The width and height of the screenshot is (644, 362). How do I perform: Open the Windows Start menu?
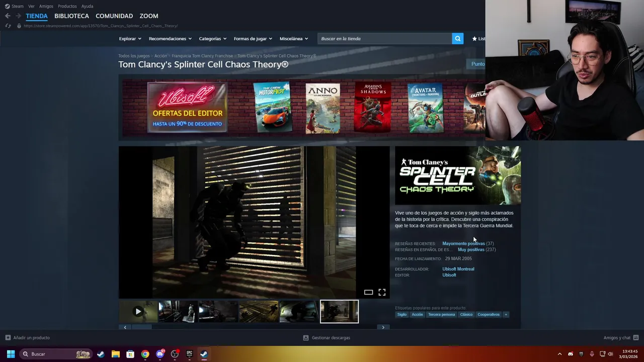coord(11,354)
